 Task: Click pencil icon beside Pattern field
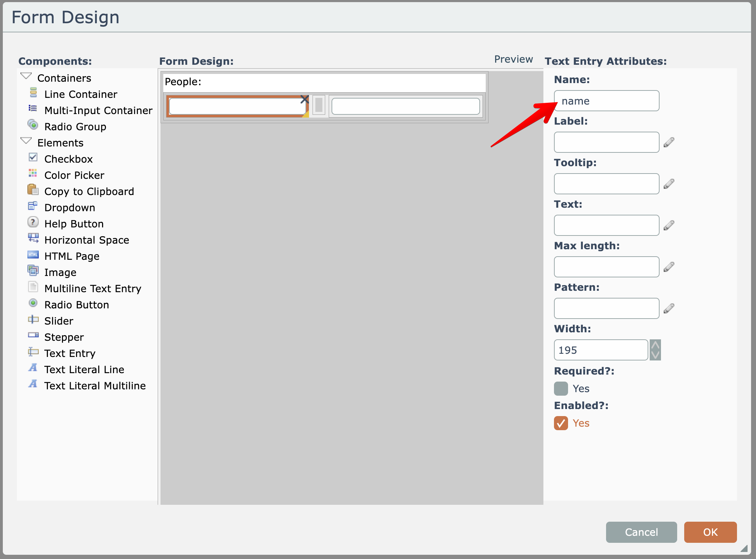coord(669,308)
